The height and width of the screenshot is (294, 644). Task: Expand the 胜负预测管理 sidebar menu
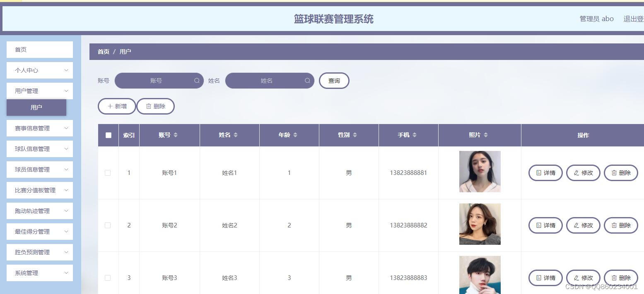(x=40, y=252)
